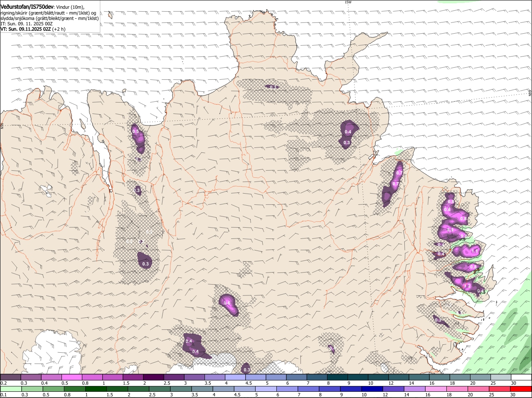
Task: Pick the 1 swatch in lower green rain legend
Action: pos(96,389)
